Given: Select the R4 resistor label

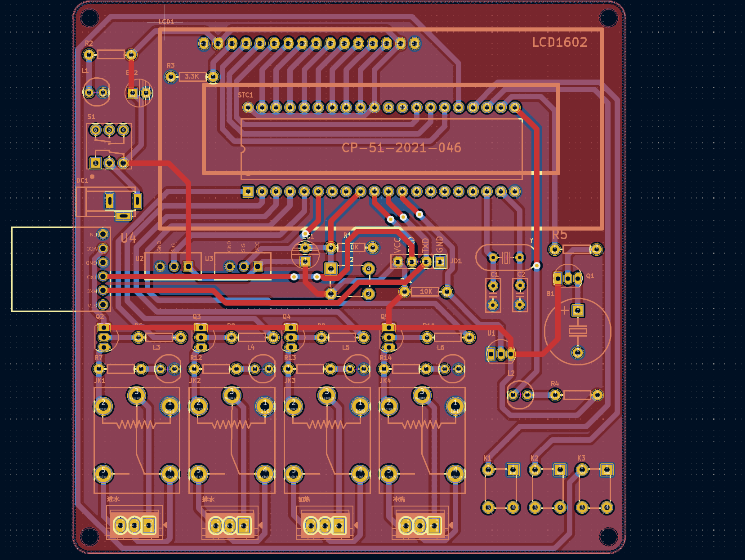Looking at the screenshot, I should pos(555,384).
